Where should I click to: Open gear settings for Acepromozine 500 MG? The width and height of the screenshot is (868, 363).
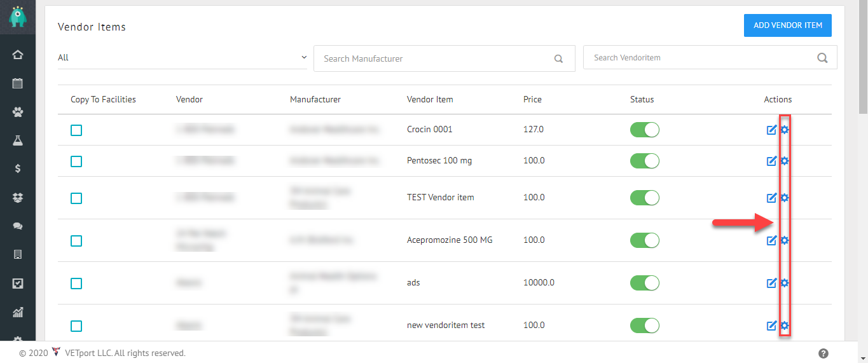coord(785,240)
